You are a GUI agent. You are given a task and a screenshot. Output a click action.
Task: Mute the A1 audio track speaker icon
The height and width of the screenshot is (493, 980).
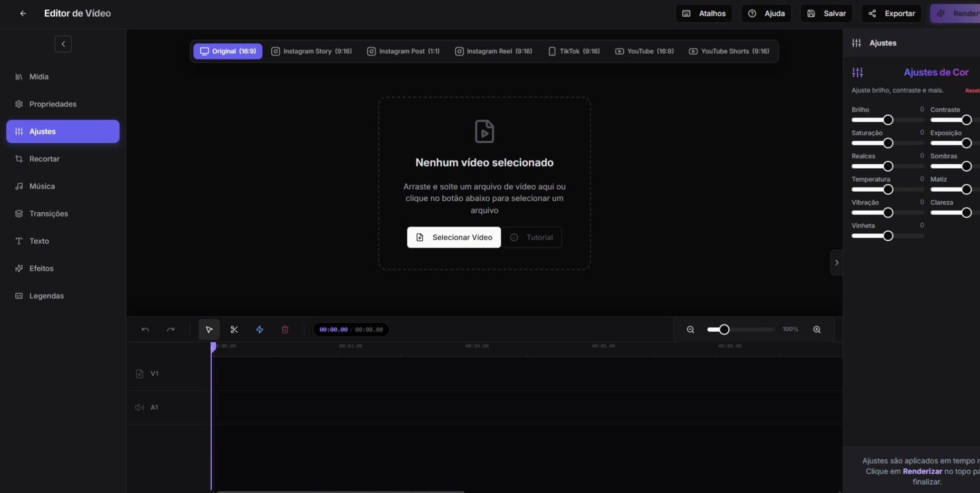point(138,407)
